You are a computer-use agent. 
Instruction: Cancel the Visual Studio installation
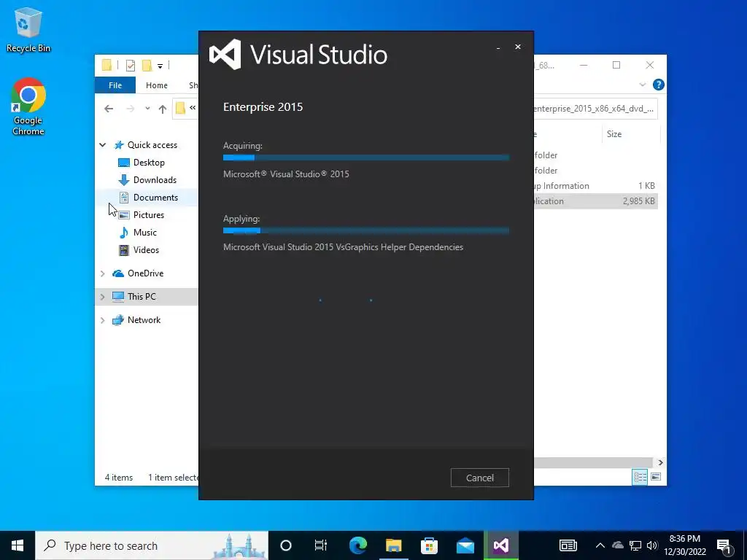coord(480,478)
